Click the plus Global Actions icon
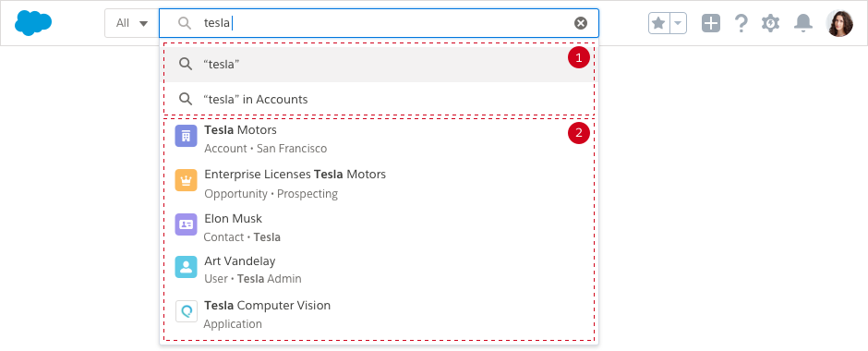The height and width of the screenshot is (351, 868). point(711,23)
